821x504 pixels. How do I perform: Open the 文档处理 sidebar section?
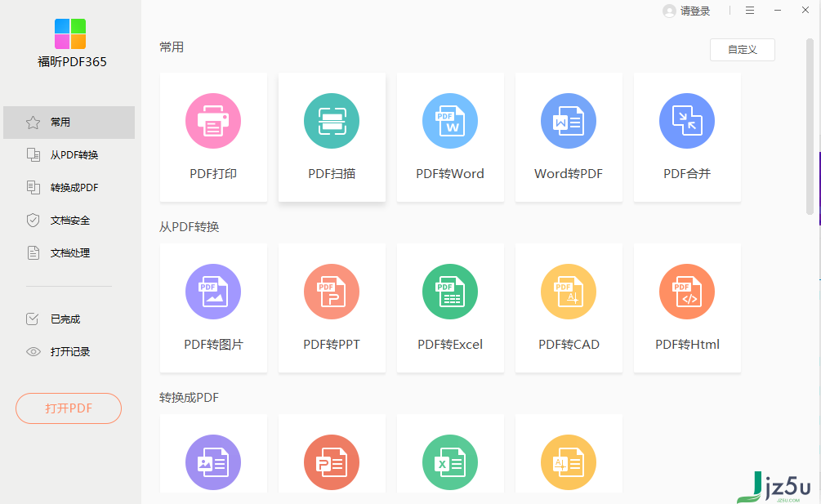pyautogui.click(x=69, y=252)
